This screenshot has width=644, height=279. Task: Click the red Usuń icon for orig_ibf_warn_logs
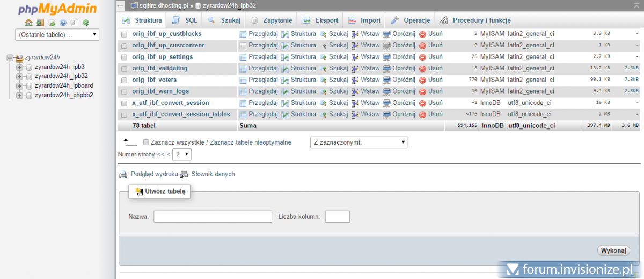[x=422, y=91]
